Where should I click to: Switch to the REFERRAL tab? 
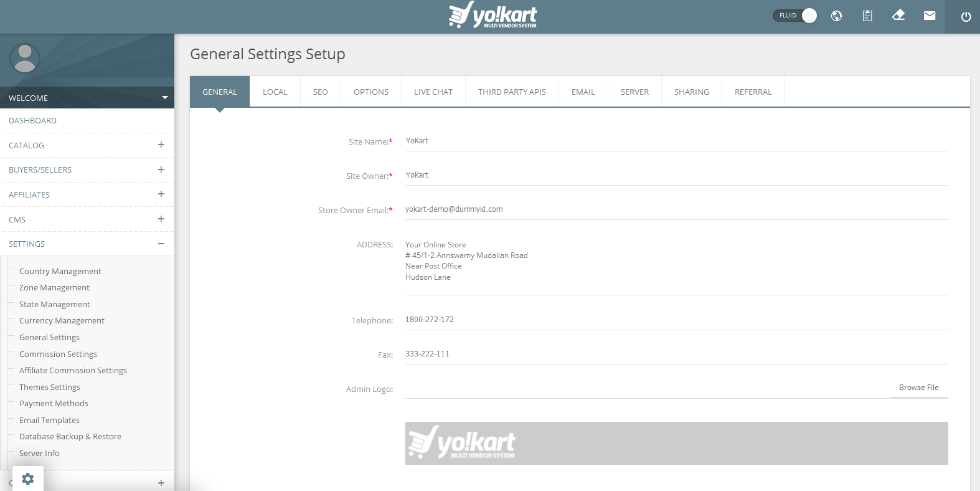(753, 92)
